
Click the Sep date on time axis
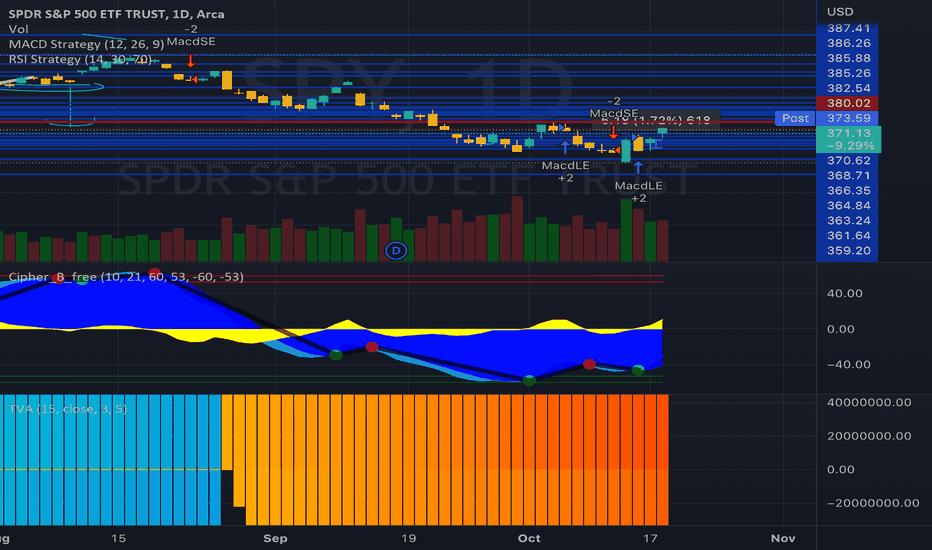pyautogui.click(x=275, y=538)
